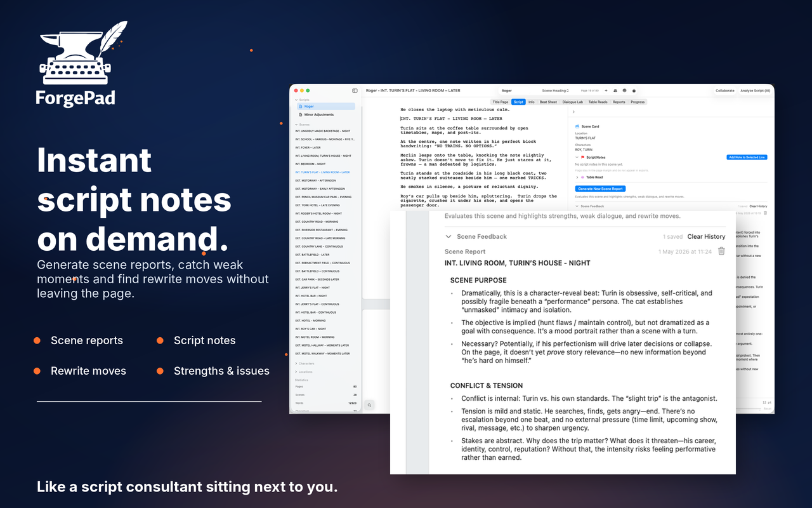Click the plus icon in top toolbar
This screenshot has height=508, width=812.
pos(606,91)
